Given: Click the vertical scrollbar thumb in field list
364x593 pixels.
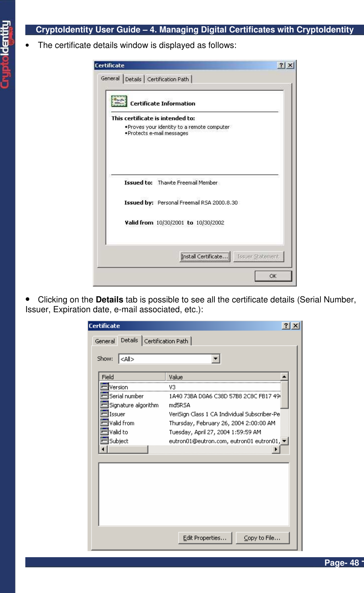Looking at the screenshot, I should tap(284, 395).
